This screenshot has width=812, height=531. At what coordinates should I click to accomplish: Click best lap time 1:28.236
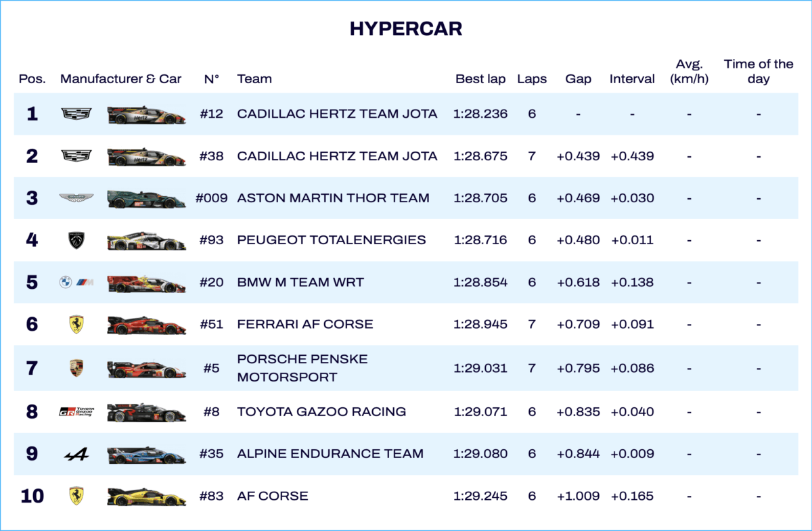tap(480, 114)
